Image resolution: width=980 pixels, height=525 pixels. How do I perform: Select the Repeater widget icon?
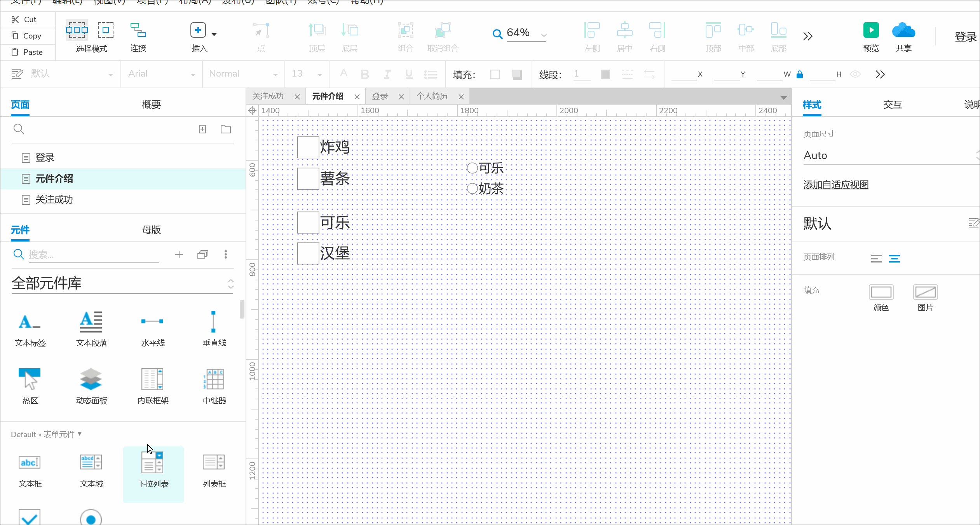pyautogui.click(x=214, y=379)
